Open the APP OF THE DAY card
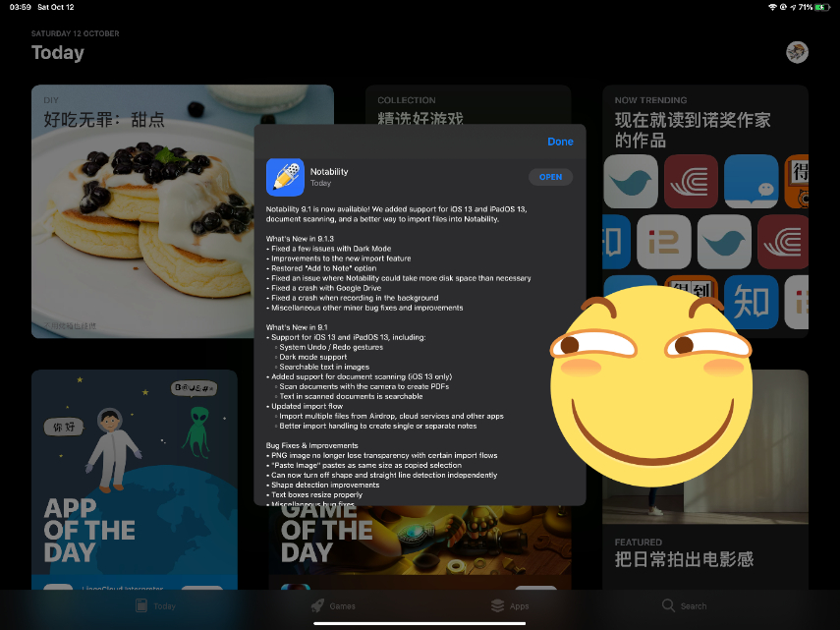 (x=135, y=480)
